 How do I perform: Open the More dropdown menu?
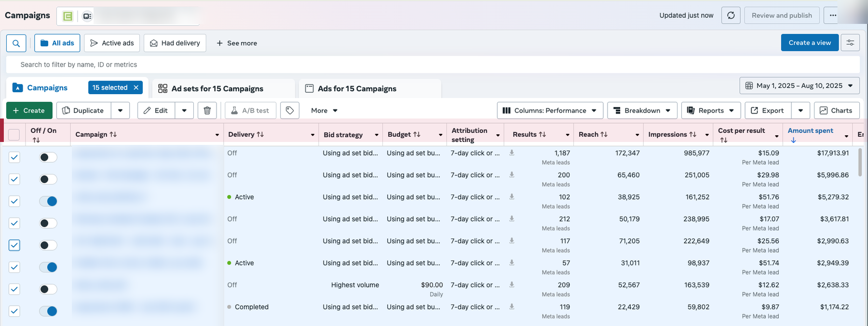[x=324, y=111]
